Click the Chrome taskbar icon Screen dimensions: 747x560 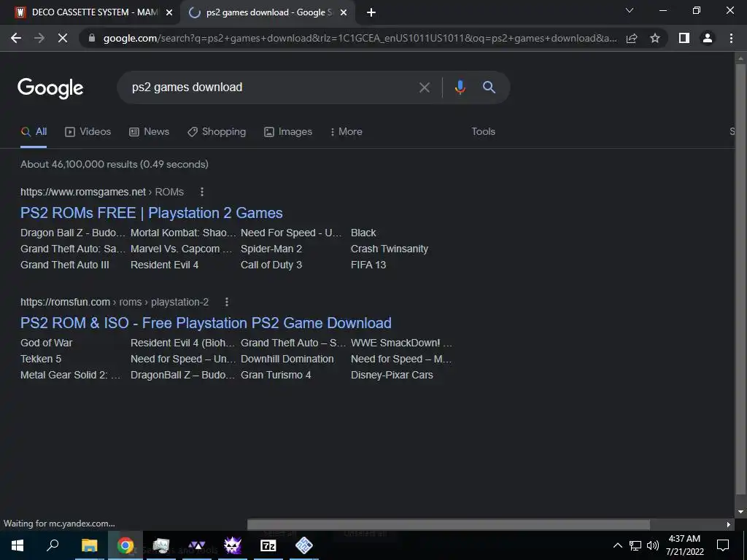[125, 545]
